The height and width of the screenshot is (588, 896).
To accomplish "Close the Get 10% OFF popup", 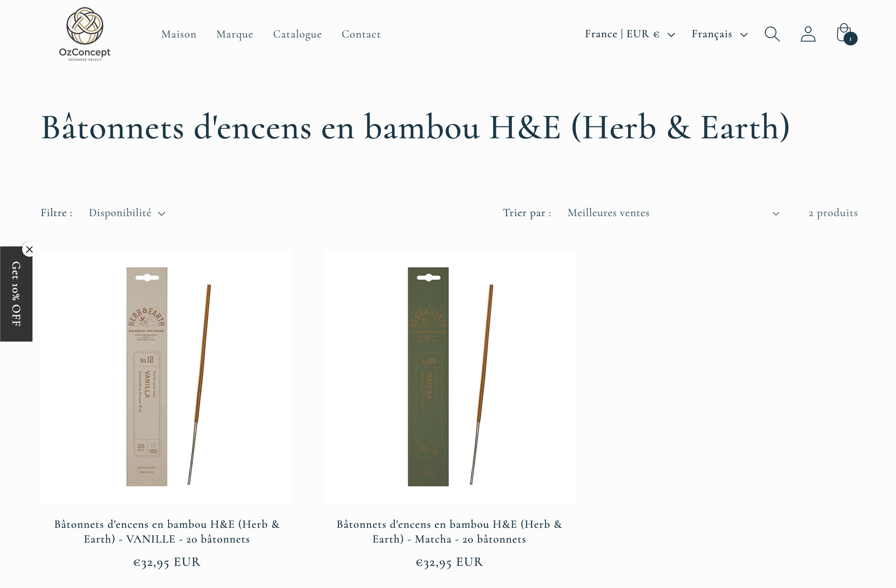I will 30,249.
